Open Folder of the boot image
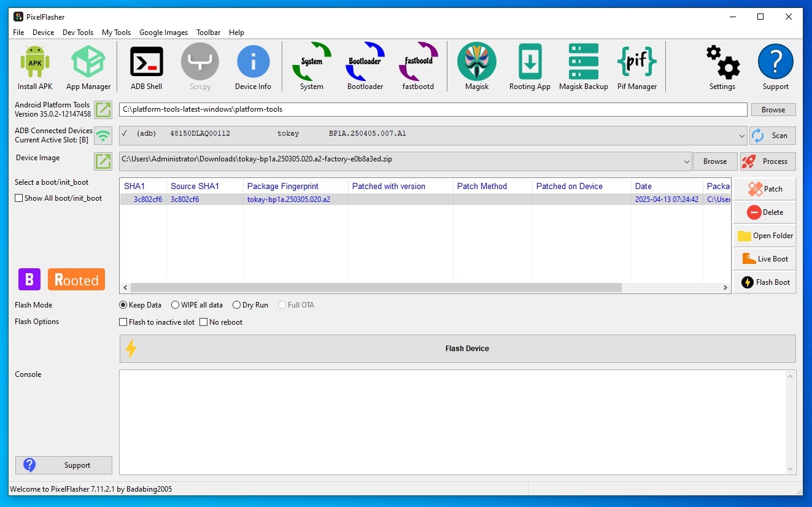Screen dimensions: 812x507 tap(764, 236)
